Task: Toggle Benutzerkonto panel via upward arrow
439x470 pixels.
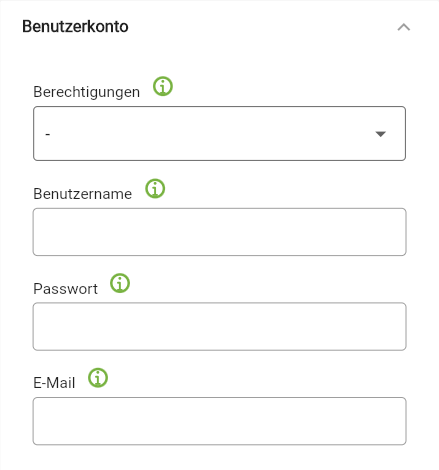Action: (x=404, y=27)
